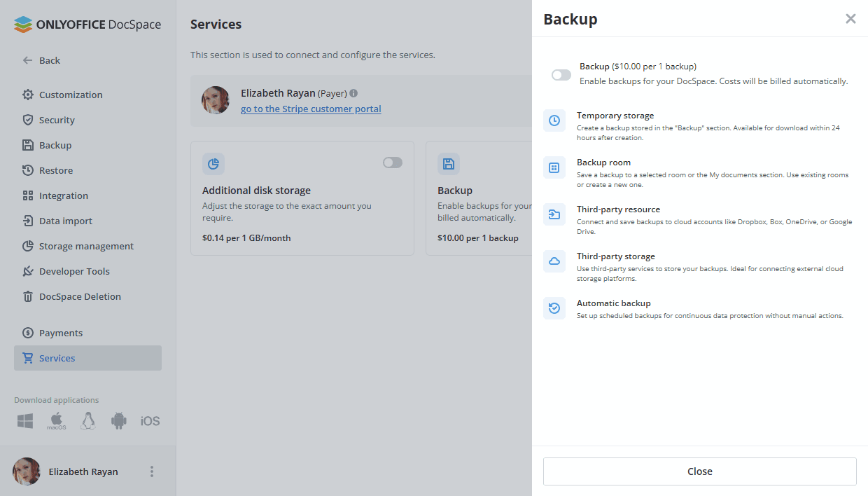Enable the Backup toggle in the panel
This screenshot has width=868, height=496.
(561, 75)
